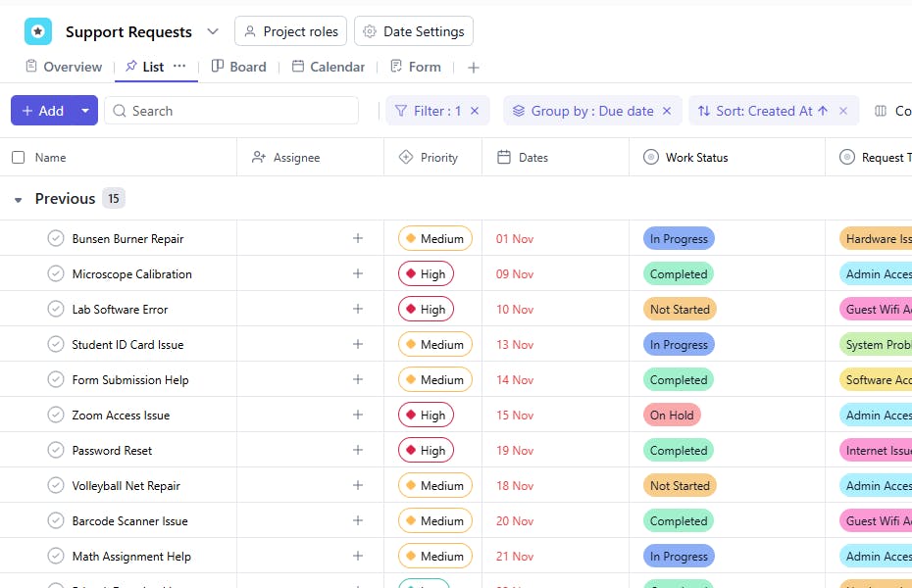The image size is (912, 588).
Task: Check off the Lab Software Error task
Action: [x=56, y=309]
